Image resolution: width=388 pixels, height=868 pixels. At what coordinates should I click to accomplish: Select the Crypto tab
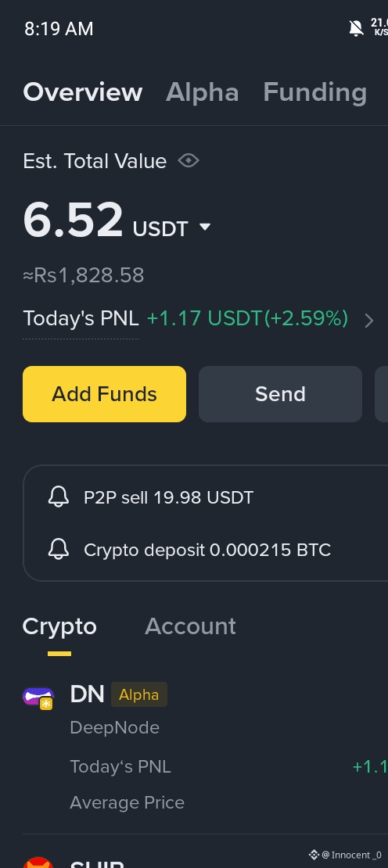click(59, 626)
